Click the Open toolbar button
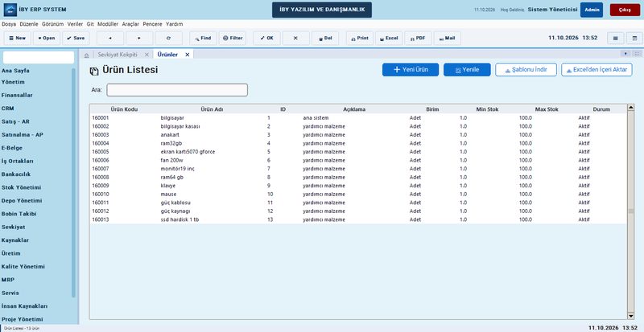Screen dimensions: 644x332 coord(47,38)
